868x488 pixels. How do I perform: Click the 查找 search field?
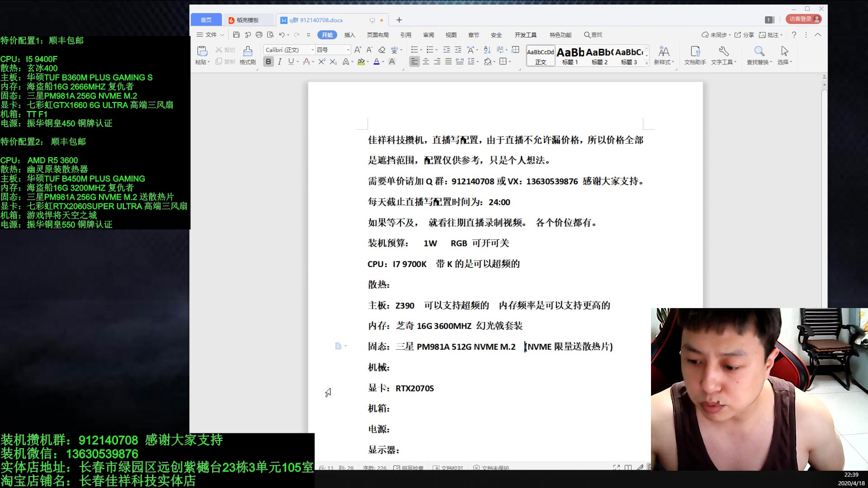tap(593, 35)
